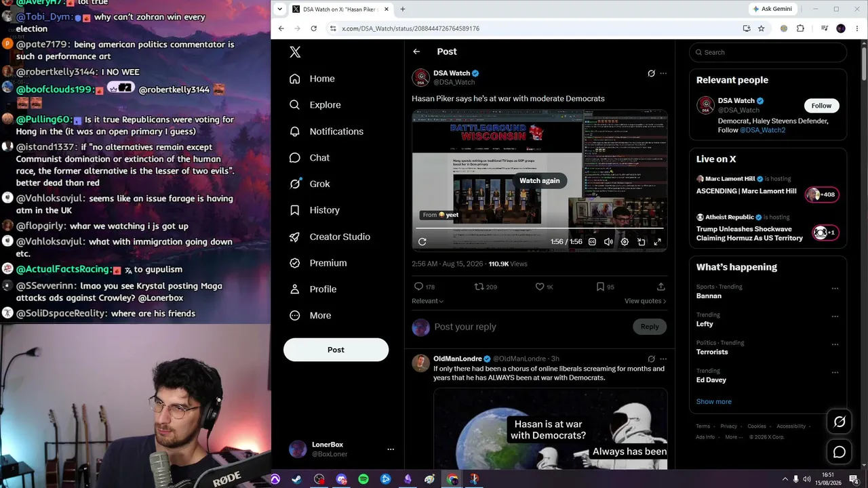Open the Windows notification center
868x488 pixels.
click(x=854, y=479)
